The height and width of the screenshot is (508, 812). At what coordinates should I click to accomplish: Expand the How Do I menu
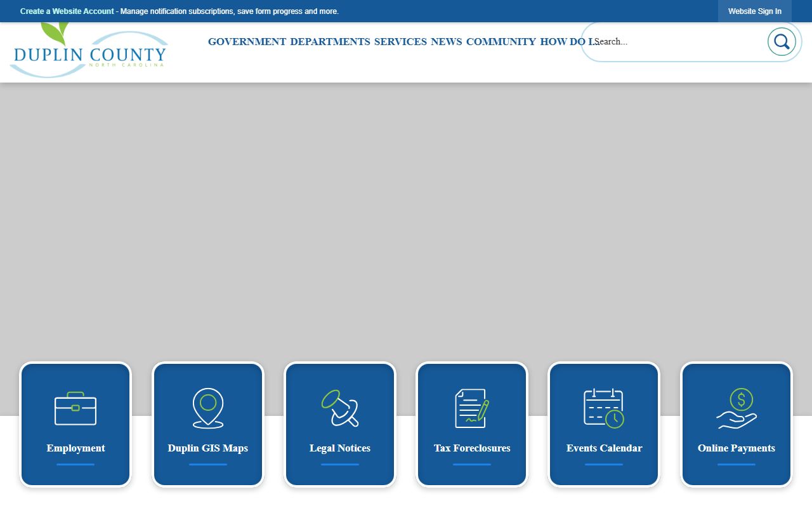point(566,42)
